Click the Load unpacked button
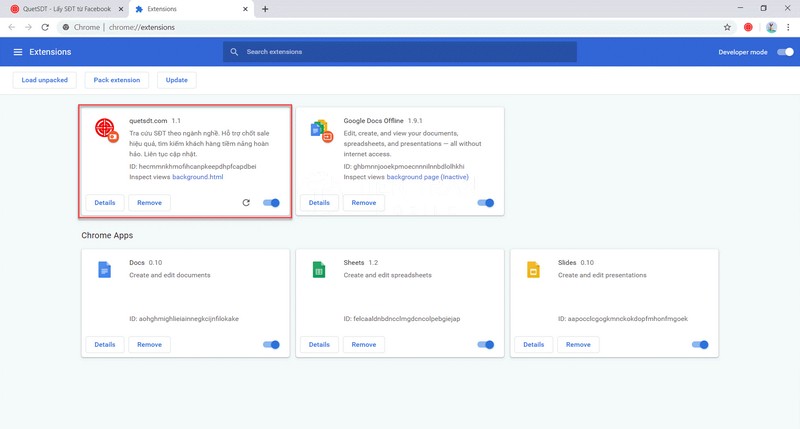 [43, 80]
